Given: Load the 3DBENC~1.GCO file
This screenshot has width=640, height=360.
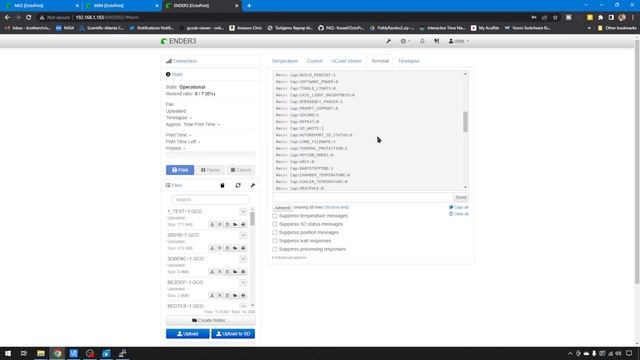Looking at the screenshot, I should [235, 272].
